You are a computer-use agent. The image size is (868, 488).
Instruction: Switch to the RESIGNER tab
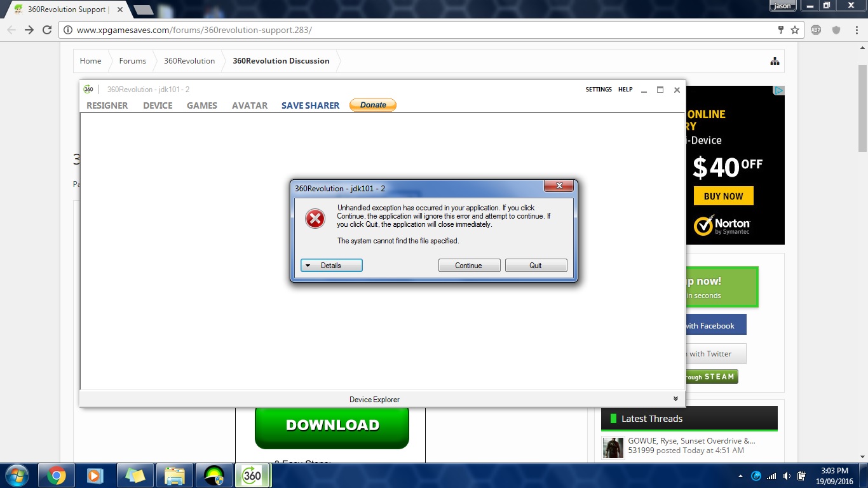(x=107, y=105)
